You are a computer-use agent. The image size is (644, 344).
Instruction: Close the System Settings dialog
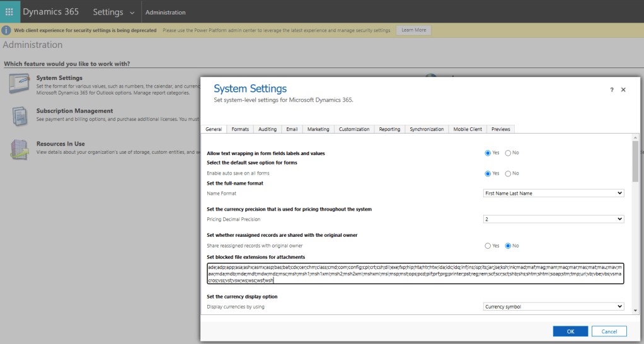point(623,90)
